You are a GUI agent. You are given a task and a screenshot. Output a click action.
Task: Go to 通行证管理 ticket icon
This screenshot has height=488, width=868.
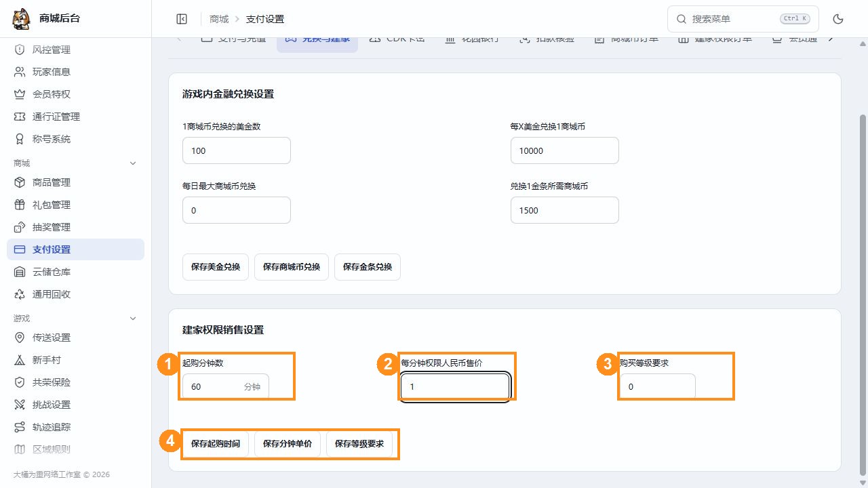20,117
